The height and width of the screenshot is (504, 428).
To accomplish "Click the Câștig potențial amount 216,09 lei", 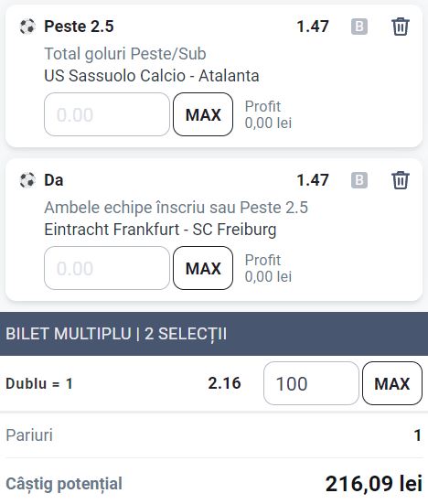I will 374,484.
